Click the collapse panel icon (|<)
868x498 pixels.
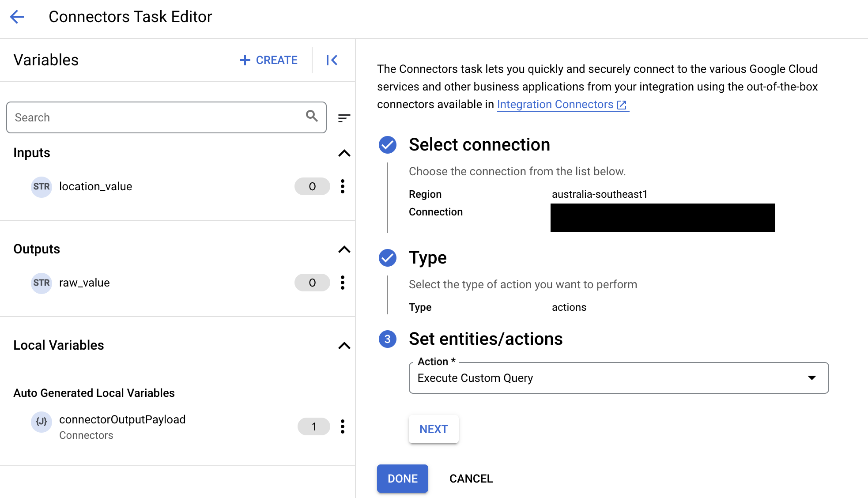coord(332,59)
